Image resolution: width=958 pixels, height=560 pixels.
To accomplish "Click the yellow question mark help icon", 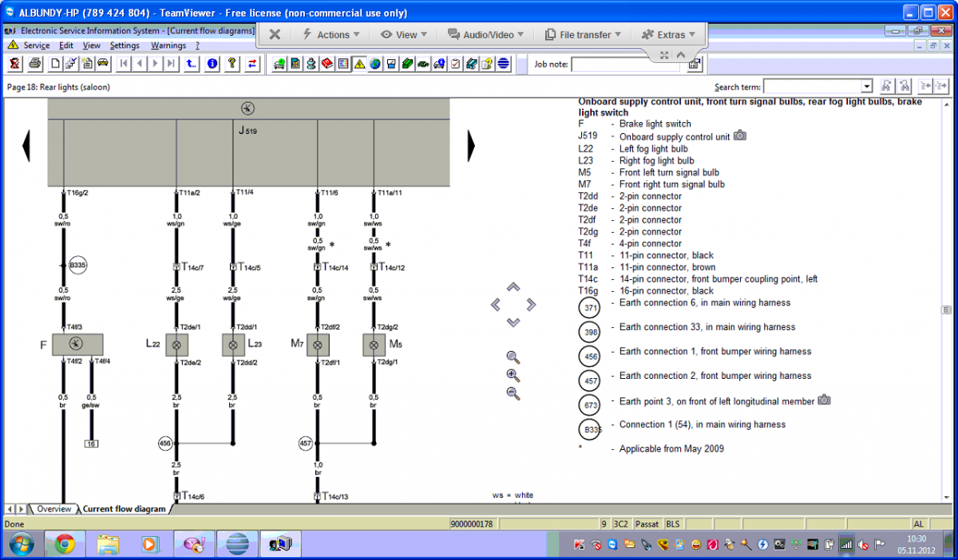I will pos(232,64).
